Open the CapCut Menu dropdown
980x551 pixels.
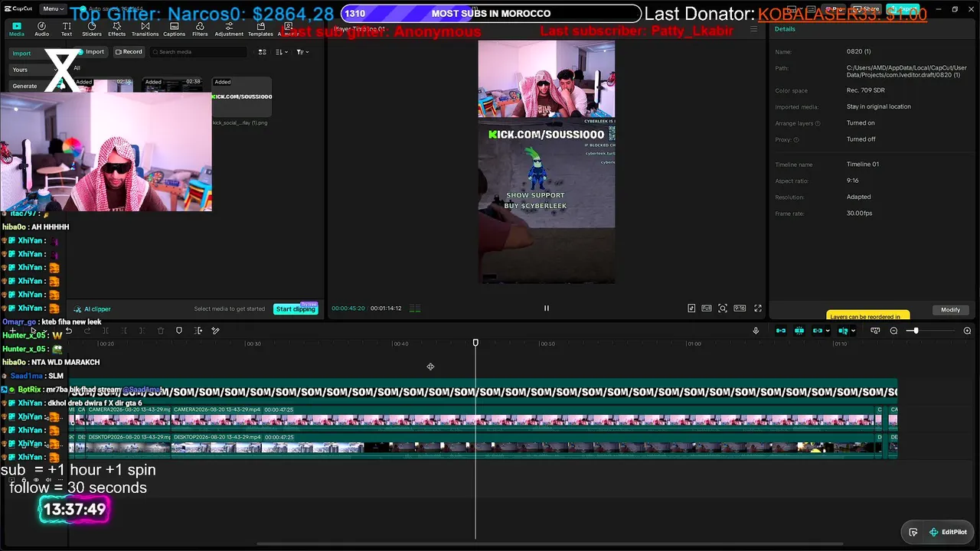tap(53, 9)
